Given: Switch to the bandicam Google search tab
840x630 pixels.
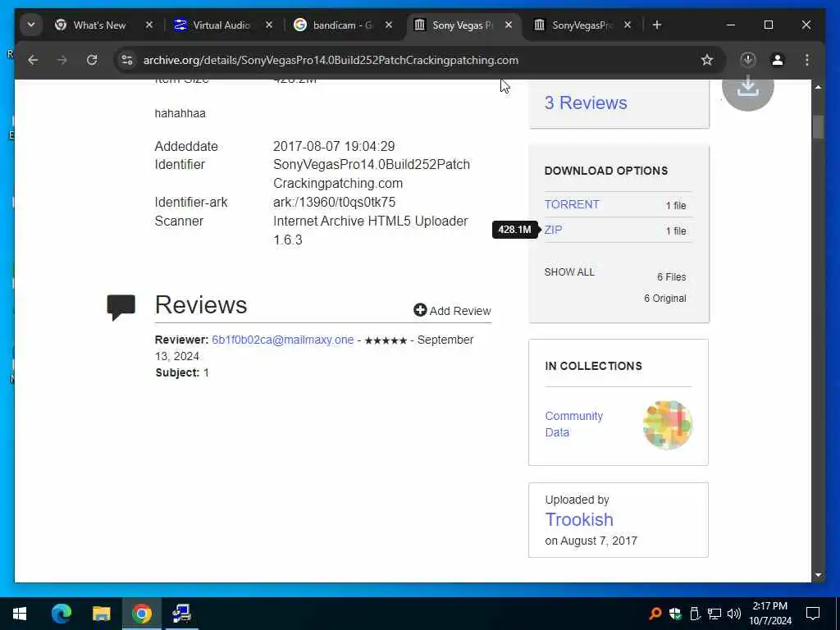Looking at the screenshot, I should click(x=342, y=25).
